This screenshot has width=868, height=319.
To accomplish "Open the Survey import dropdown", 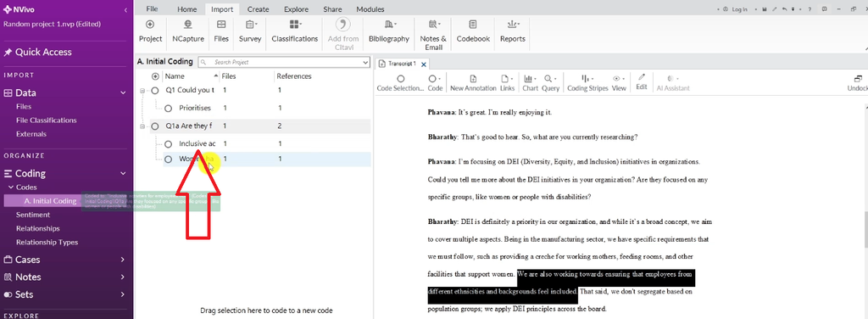I will (x=250, y=31).
